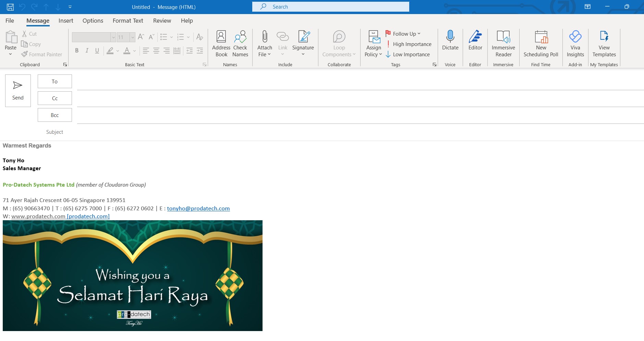Set Align Right paragraph alignment
This screenshot has height=341, width=644.
tap(167, 51)
